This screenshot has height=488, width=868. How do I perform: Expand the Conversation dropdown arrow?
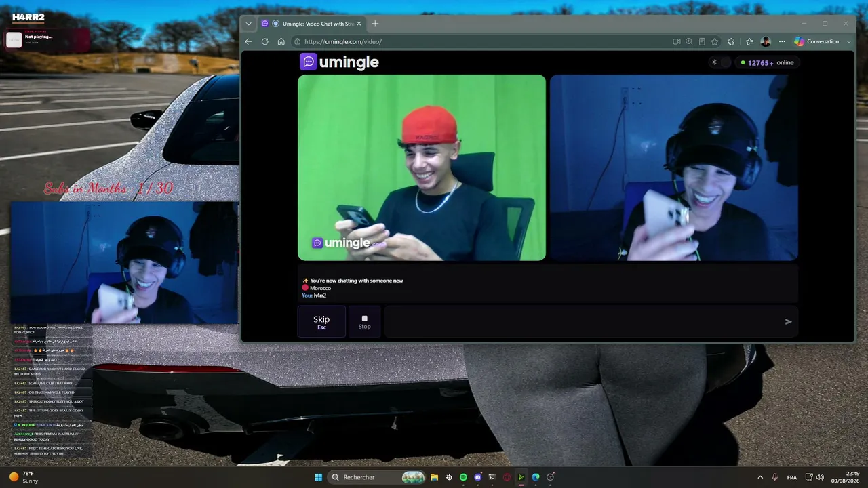849,41
